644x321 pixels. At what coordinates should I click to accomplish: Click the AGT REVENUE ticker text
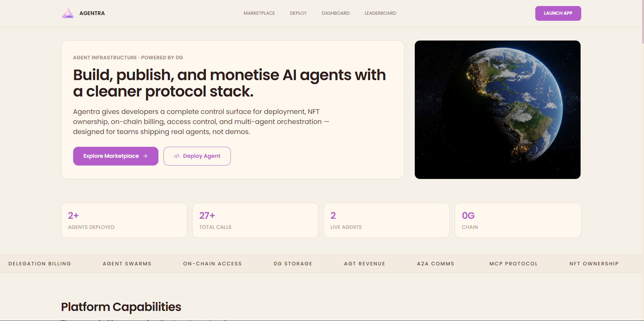tap(364, 264)
